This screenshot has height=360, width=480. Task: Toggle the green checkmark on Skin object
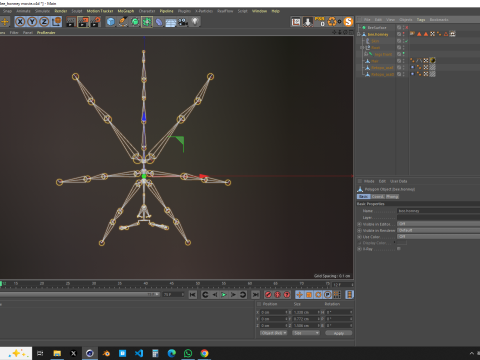click(407, 41)
